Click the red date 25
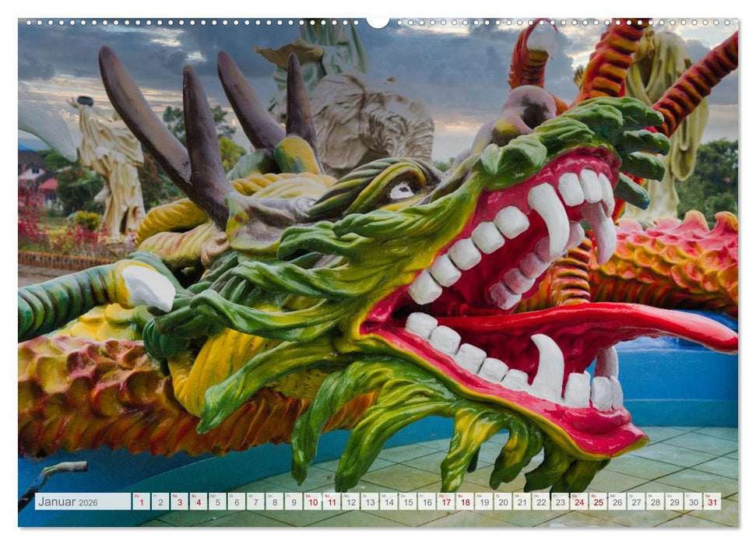Screen dimensions: 756x545 tap(599, 502)
